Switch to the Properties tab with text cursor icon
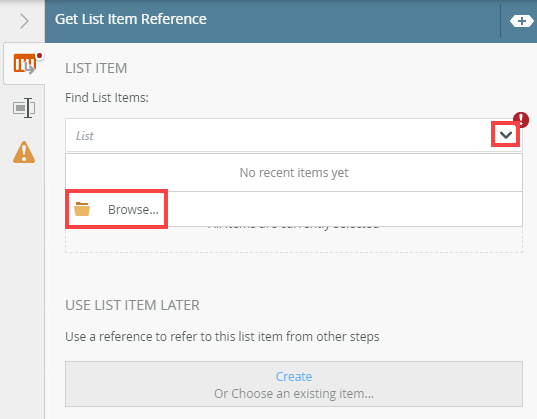Image resolution: width=537 pixels, height=419 pixels. pos(24,108)
